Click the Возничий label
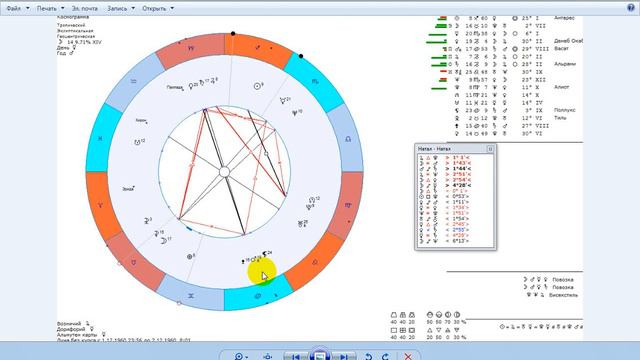 click(69, 324)
